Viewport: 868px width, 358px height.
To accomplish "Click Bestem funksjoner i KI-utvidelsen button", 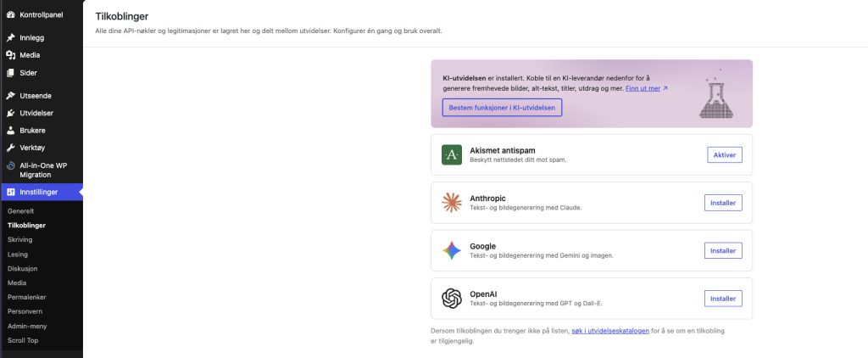I will click(x=502, y=108).
